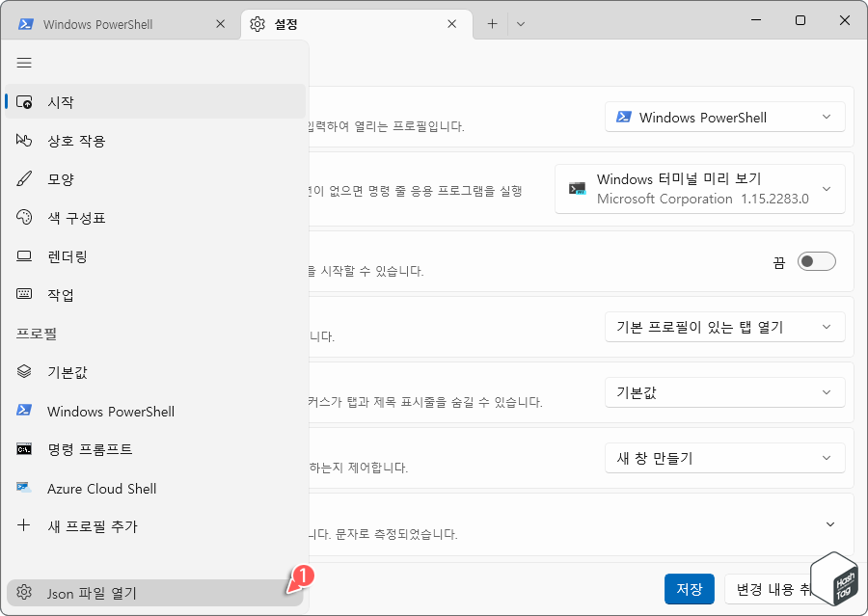The image size is (868, 616).
Task: Click the 프로필 section header text
Action: [37, 334]
